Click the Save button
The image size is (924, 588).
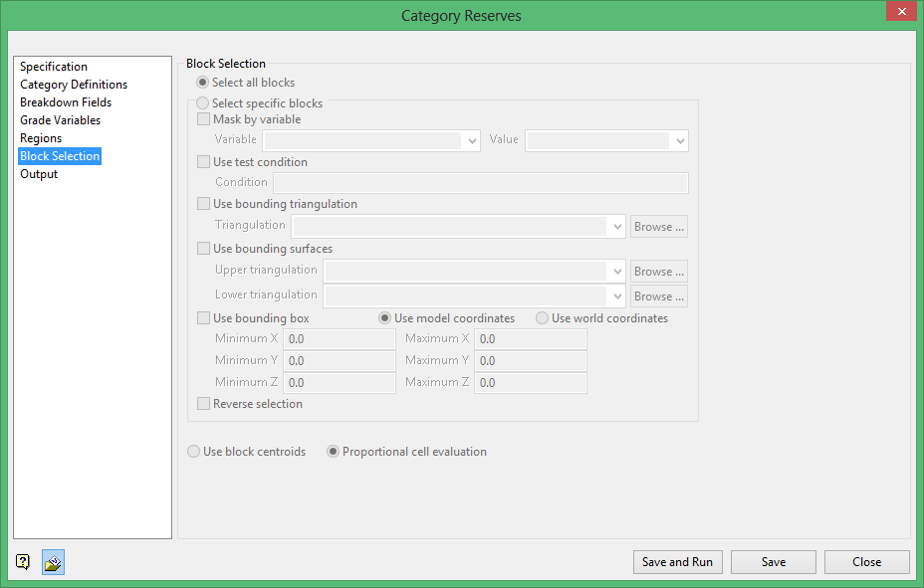(773, 562)
